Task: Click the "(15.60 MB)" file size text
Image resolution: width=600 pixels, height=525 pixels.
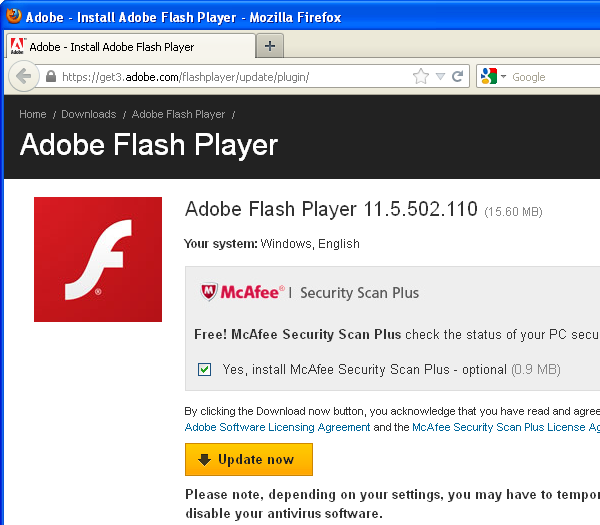Action: pyautogui.click(x=514, y=212)
